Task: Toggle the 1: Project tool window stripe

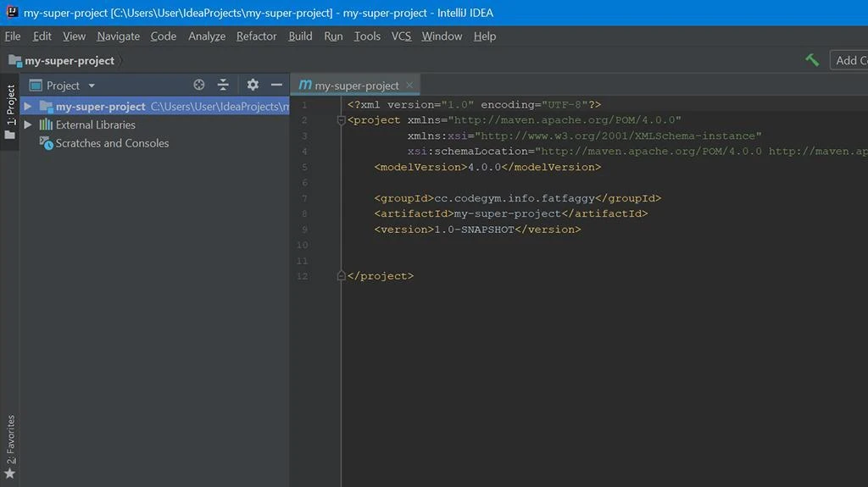Action: tap(10, 110)
